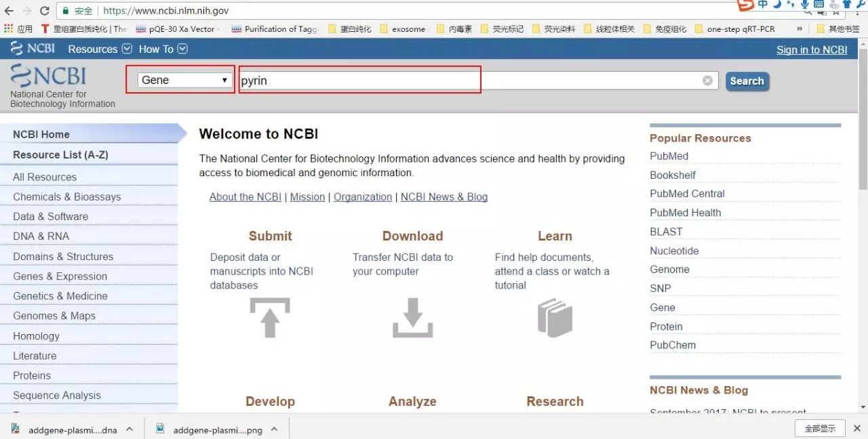868x439 pixels.
Task: Click the NCBI News & Blog link
Action: pyautogui.click(x=444, y=196)
